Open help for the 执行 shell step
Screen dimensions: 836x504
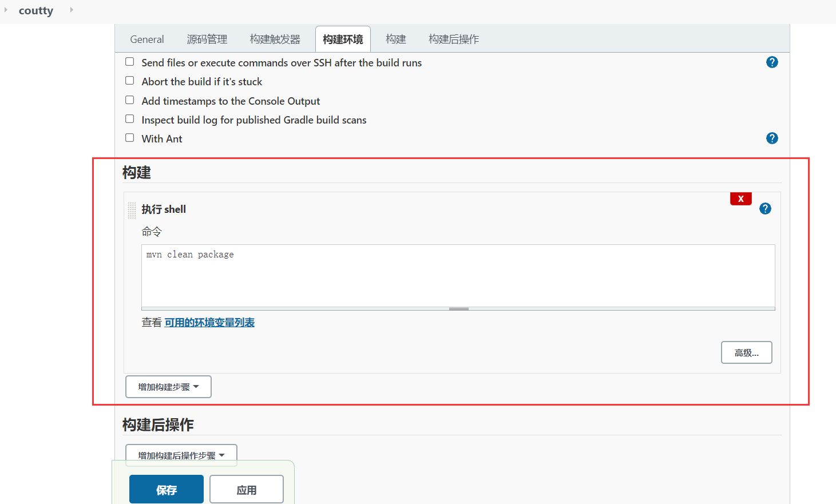click(765, 208)
